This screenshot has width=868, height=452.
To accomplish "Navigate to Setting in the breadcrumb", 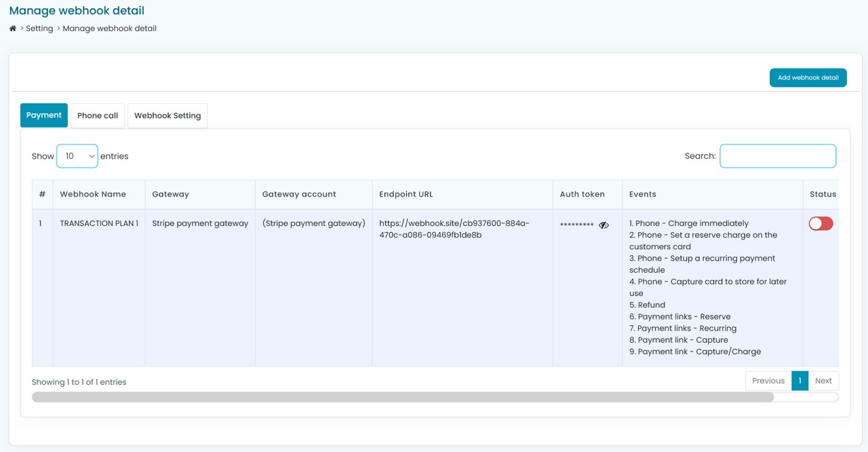I will 39,29.
